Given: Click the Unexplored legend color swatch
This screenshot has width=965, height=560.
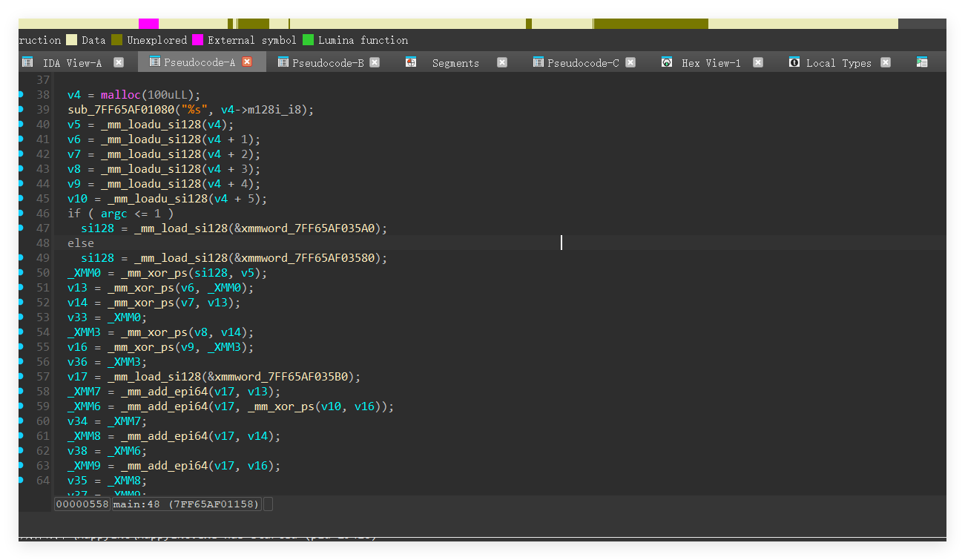Looking at the screenshot, I should [117, 40].
